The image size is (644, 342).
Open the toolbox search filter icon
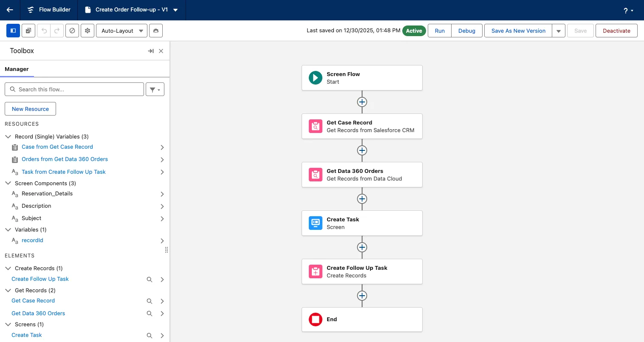pos(155,89)
